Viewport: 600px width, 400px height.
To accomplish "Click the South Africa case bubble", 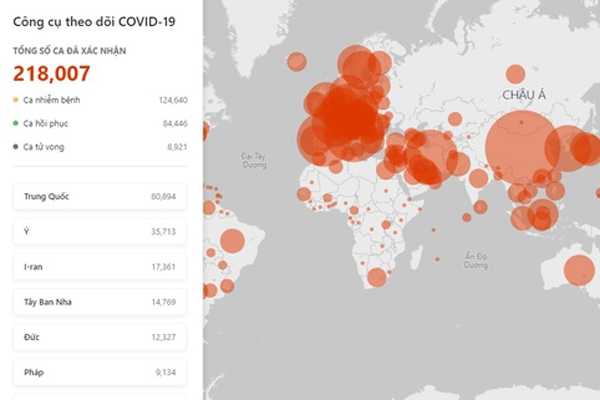I will point(377,277).
